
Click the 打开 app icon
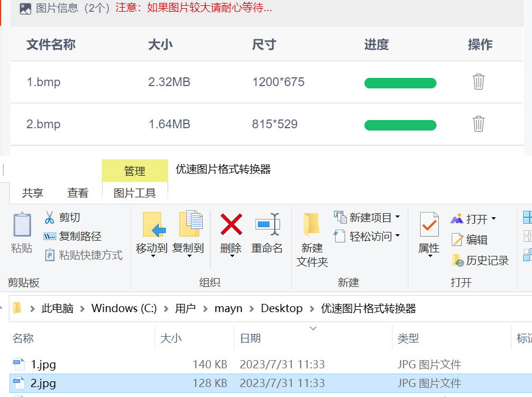click(456, 219)
